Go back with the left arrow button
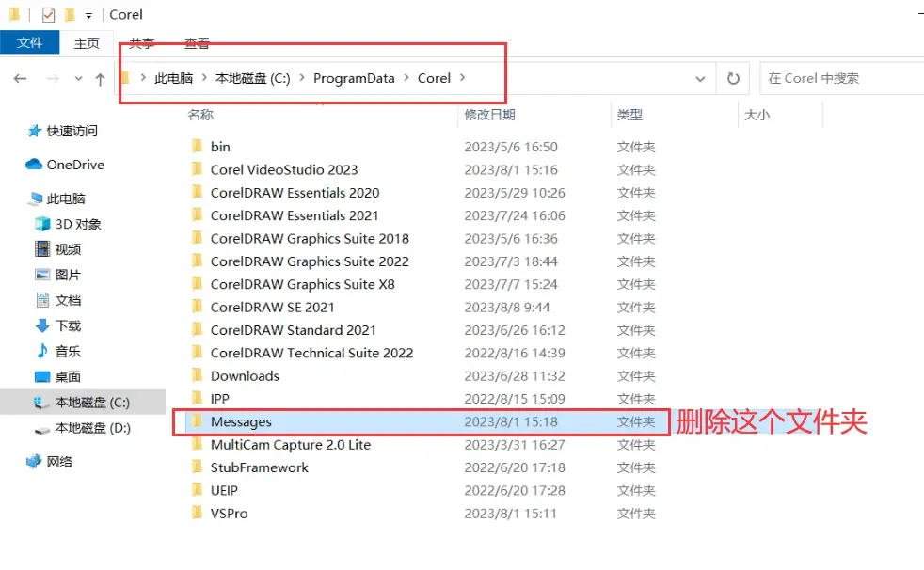924x570 pixels. (20, 78)
